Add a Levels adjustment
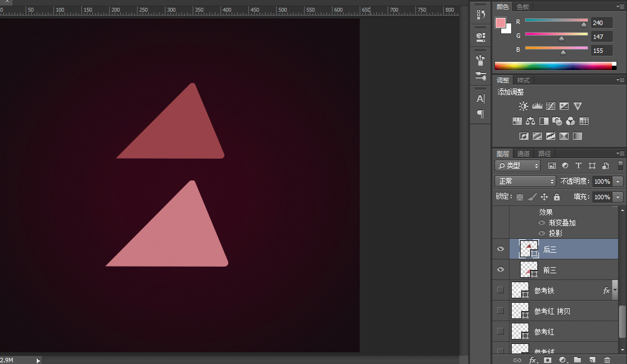627x364 pixels. [x=537, y=106]
